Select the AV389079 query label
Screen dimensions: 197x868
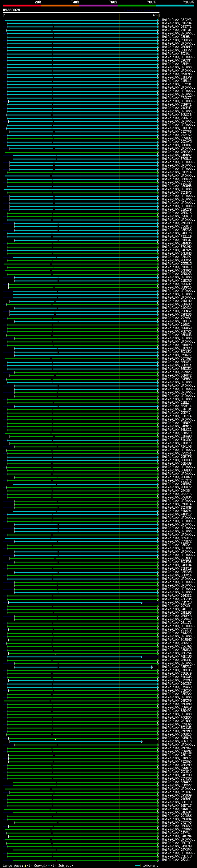11,10
